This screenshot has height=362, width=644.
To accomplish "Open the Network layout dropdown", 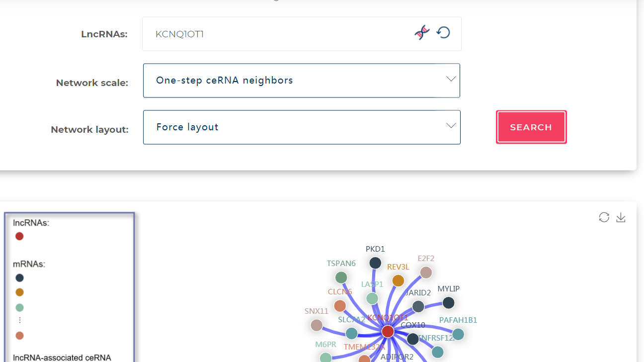I will coord(302,127).
